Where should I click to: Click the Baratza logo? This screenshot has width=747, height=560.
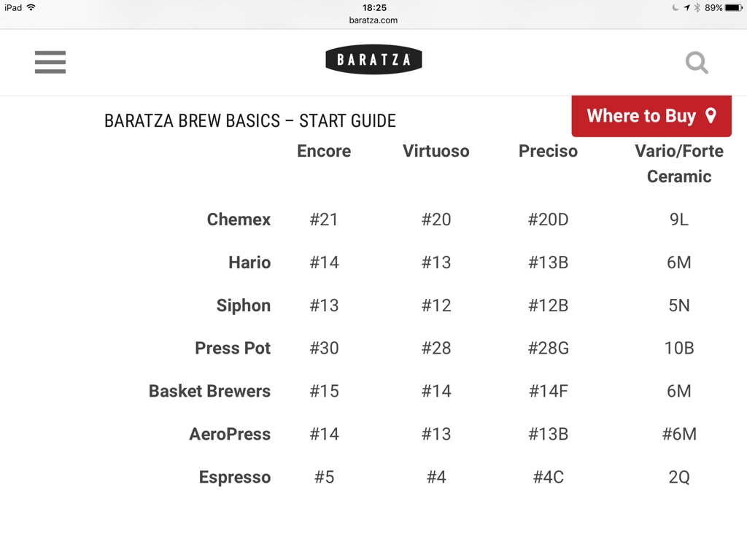coord(373,60)
